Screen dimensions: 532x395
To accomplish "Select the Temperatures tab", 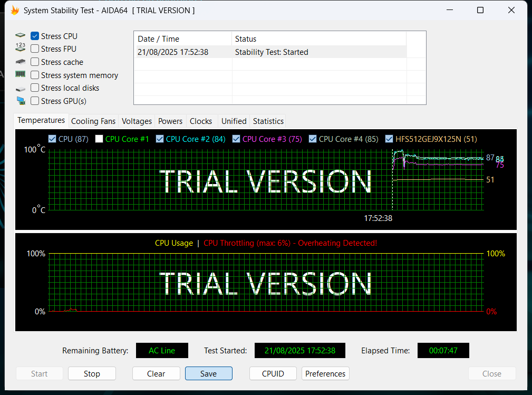I will 41,120.
